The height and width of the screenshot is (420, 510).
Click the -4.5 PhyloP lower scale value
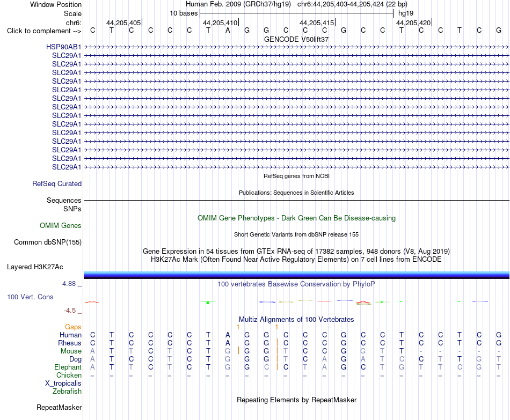click(x=70, y=311)
